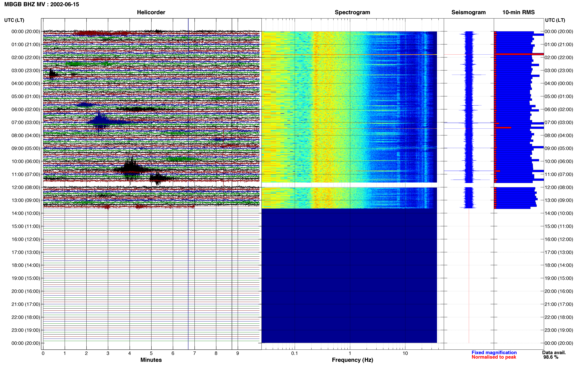The image size is (588, 368).
Task: Select the 'Helicorder' panel heading
Action: (151, 12)
